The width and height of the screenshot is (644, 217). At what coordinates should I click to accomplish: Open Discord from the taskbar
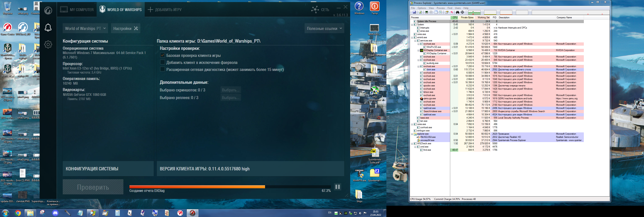coord(55,213)
